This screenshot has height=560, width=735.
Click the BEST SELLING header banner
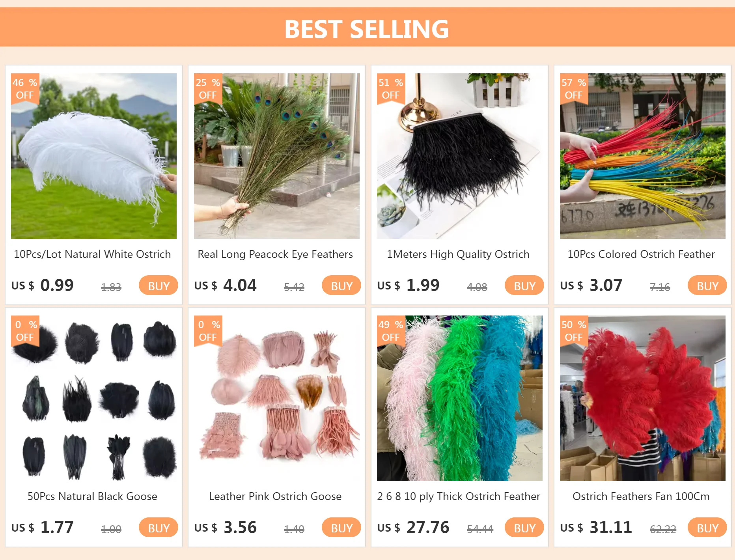point(367,27)
